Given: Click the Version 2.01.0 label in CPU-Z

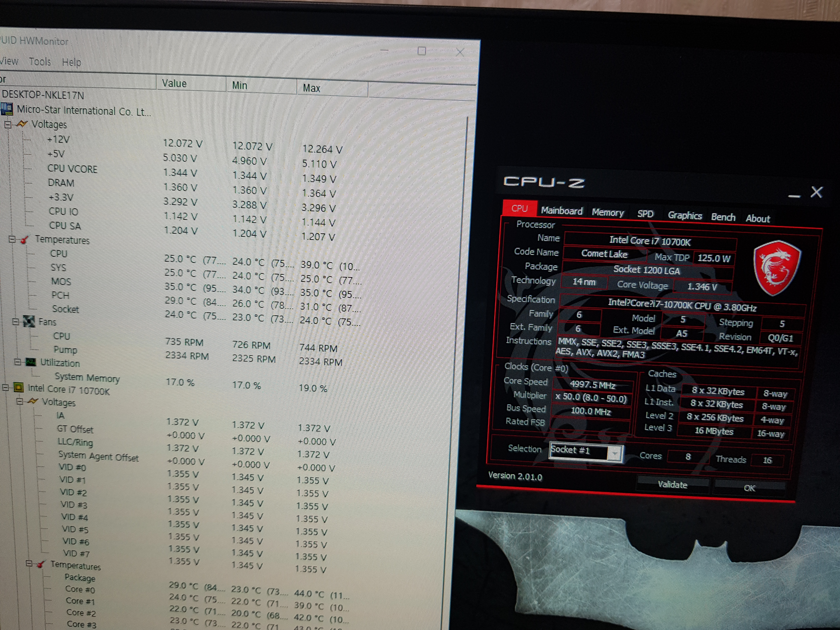Looking at the screenshot, I should (515, 476).
